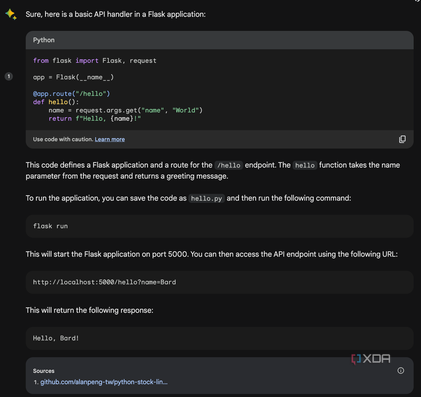Click the Python code block header
421x397 pixels.
(220, 40)
